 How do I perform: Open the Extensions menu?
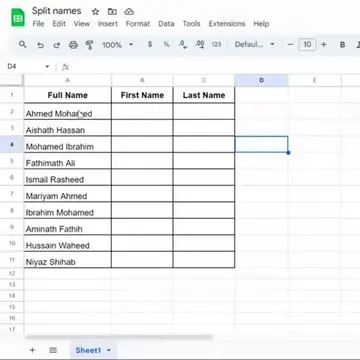[227, 24]
